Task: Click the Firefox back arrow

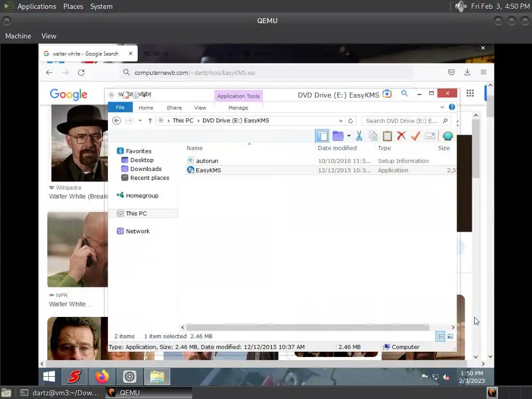Action: tap(49, 72)
